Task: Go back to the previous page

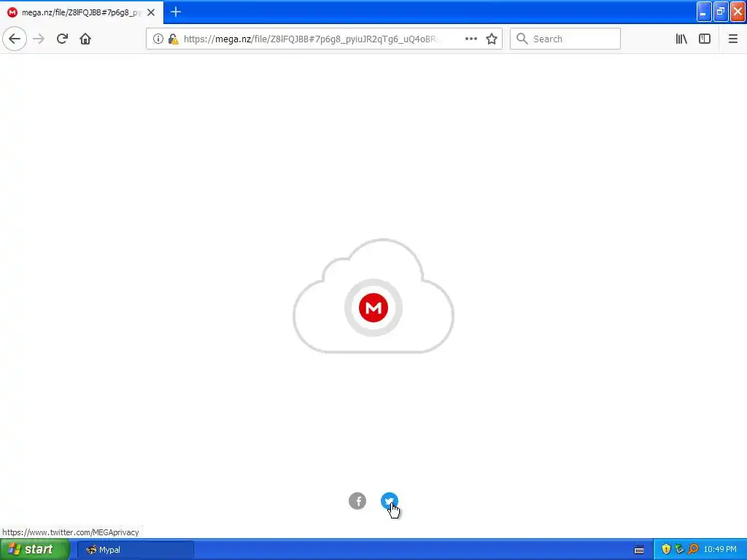Action: [15, 39]
